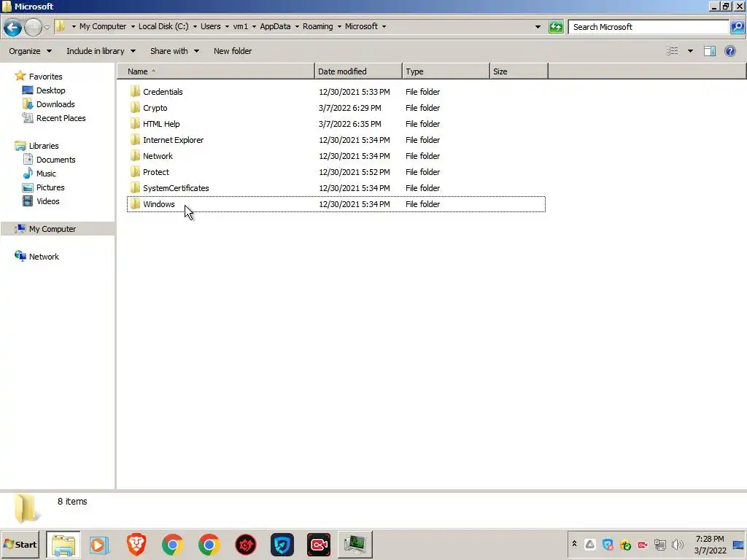Open the media player taskbar icon
This screenshot has width=747, height=560.
(x=99, y=545)
